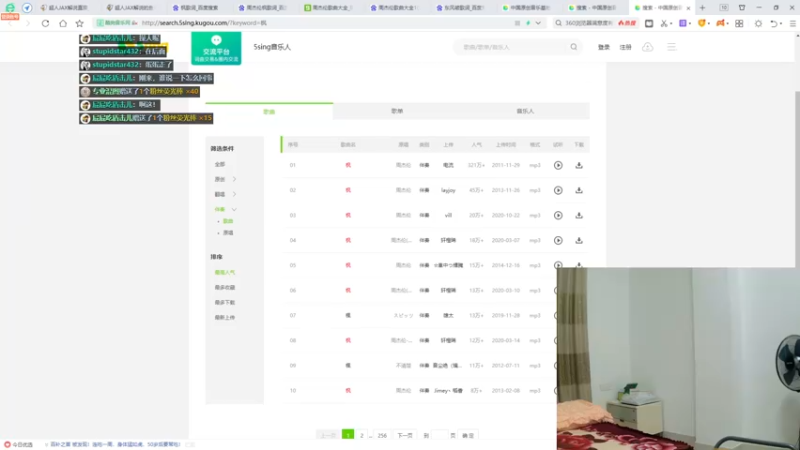The height and width of the screenshot is (450, 800).
Task: Switch to the 歌单 results tab
Action: click(397, 111)
